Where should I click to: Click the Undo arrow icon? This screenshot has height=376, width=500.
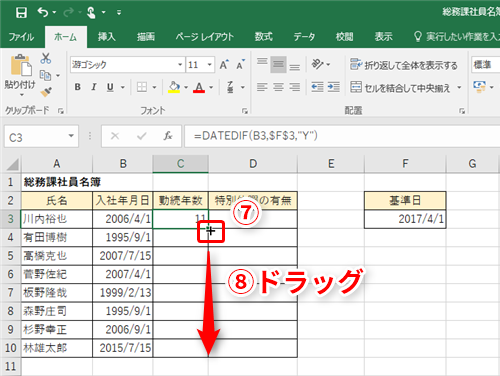click(42, 12)
